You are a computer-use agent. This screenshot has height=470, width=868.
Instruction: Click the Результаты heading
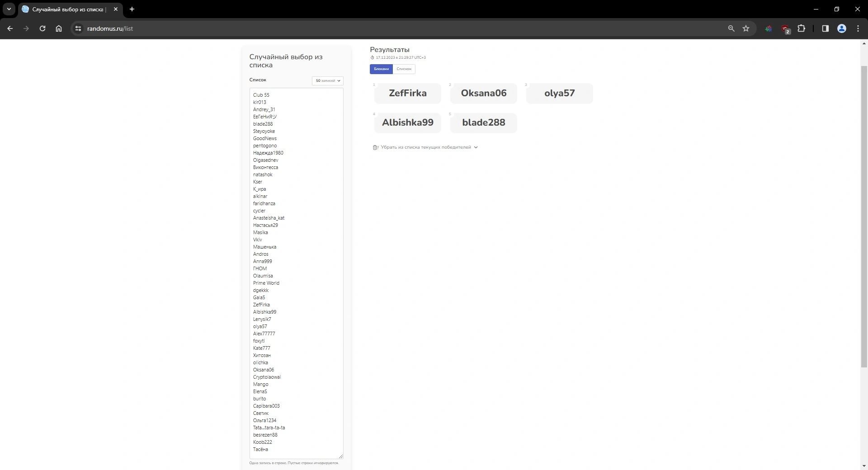click(390, 50)
